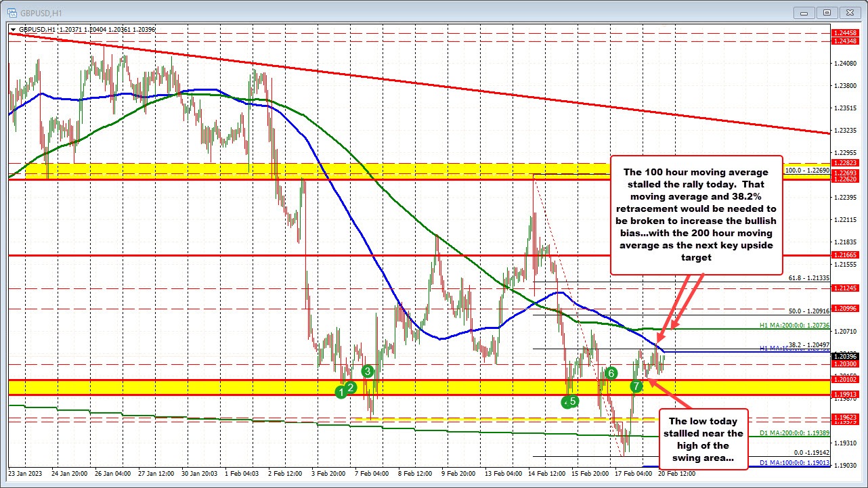Select green swing marker numbered 5

(x=571, y=401)
